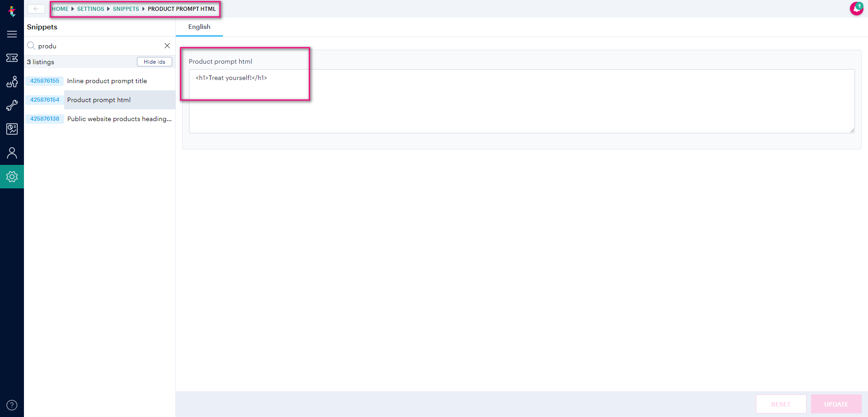The height and width of the screenshot is (417, 868).
Task: Click the Hide ids button
Action: coord(155,62)
